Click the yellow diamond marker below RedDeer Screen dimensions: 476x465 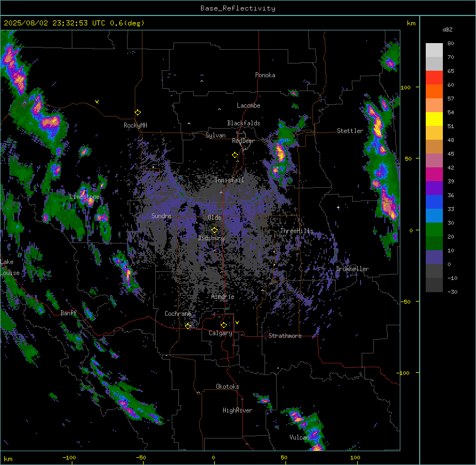tap(235, 155)
